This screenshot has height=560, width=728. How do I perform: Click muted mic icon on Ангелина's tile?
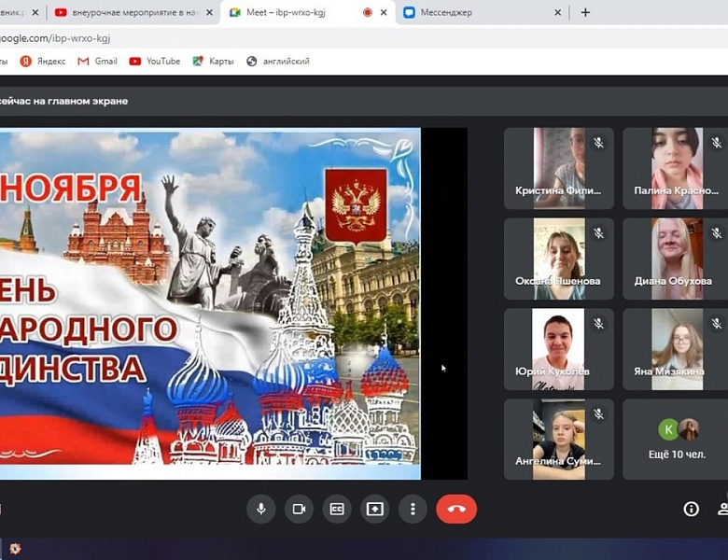598,413
